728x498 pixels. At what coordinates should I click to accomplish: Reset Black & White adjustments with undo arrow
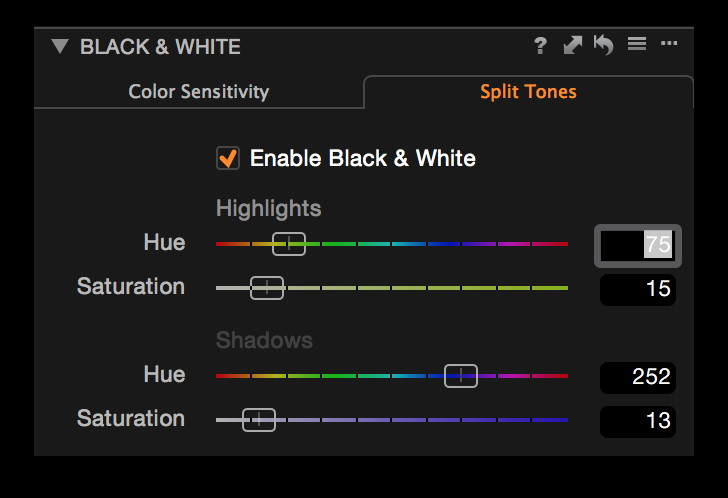point(603,46)
